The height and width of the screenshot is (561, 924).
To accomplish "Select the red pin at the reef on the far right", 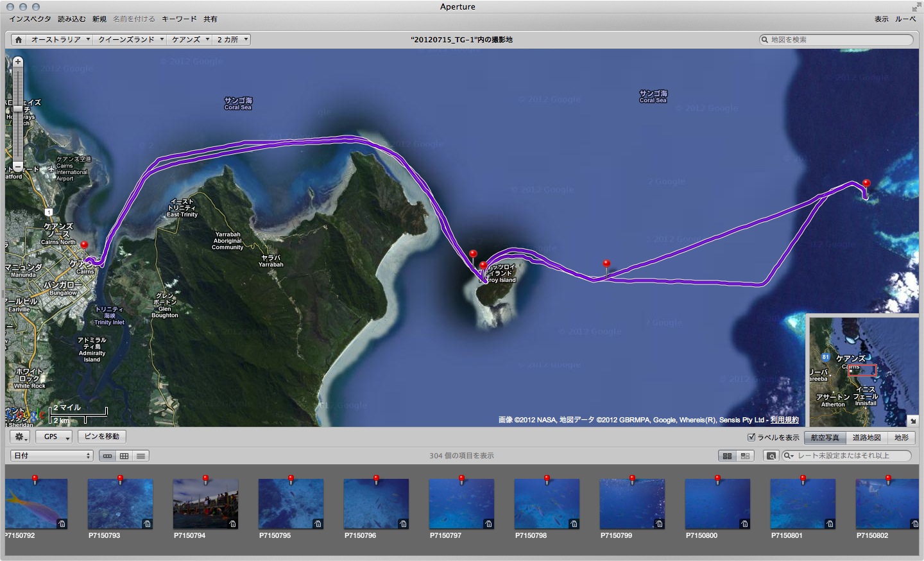I will click(866, 185).
